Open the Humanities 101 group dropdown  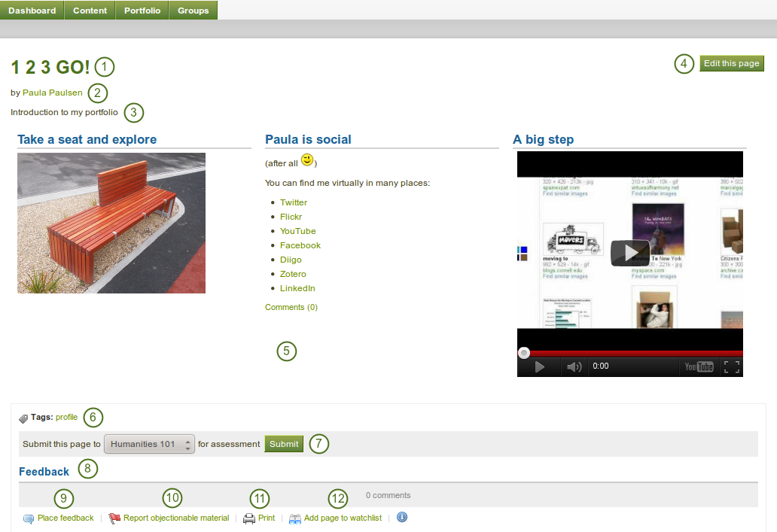pyautogui.click(x=149, y=444)
